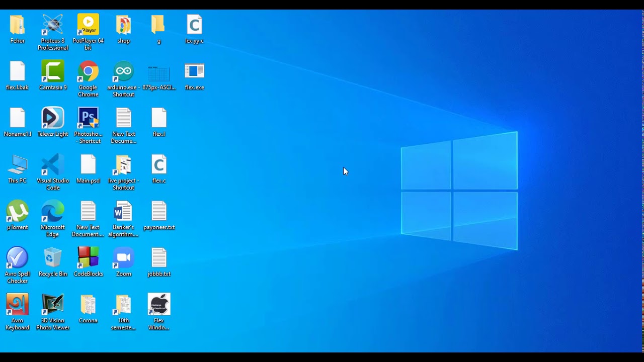Select the Fehor folder icon
Image resolution: width=644 pixels, height=362 pixels.
18,25
